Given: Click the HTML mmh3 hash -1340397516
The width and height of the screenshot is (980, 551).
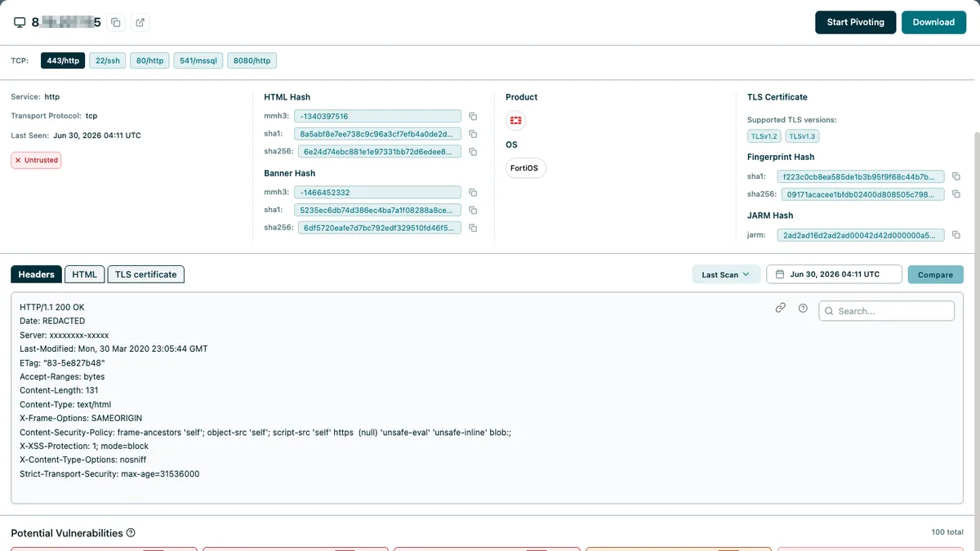Looking at the screenshot, I should point(379,117).
